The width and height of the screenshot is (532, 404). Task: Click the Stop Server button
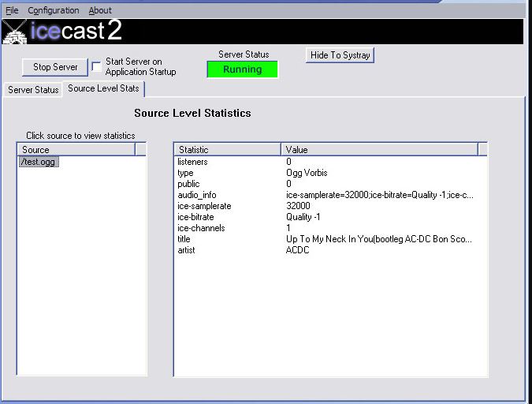[55, 67]
